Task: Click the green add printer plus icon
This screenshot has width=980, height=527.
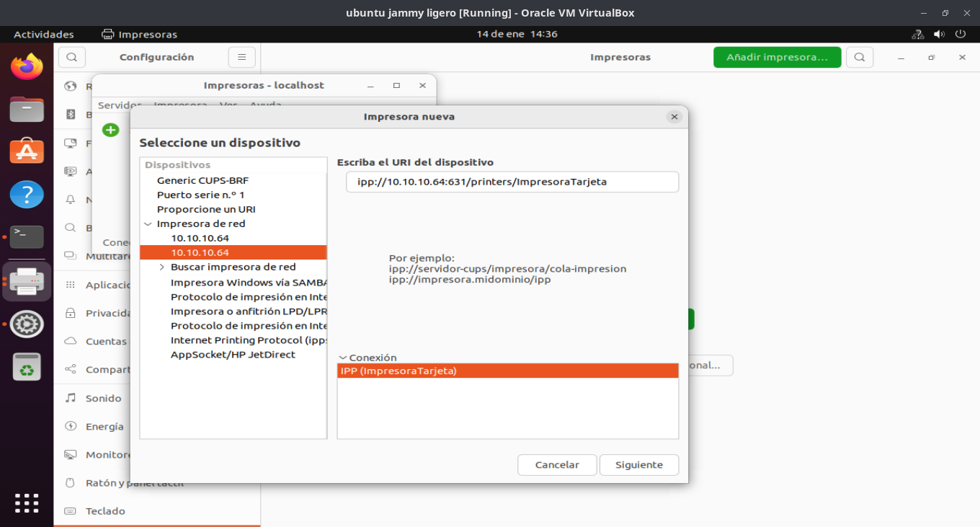Action: click(x=110, y=130)
